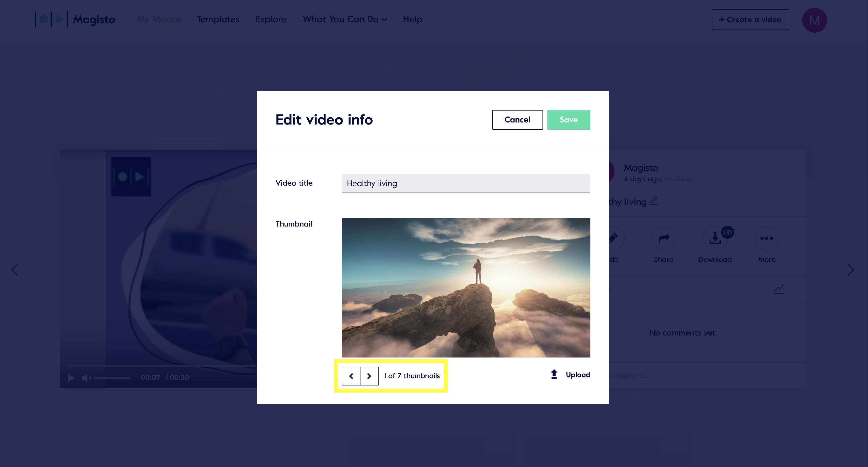Click the Magisto logo overlay in video player
The image size is (868, 467).
[131, 177]
